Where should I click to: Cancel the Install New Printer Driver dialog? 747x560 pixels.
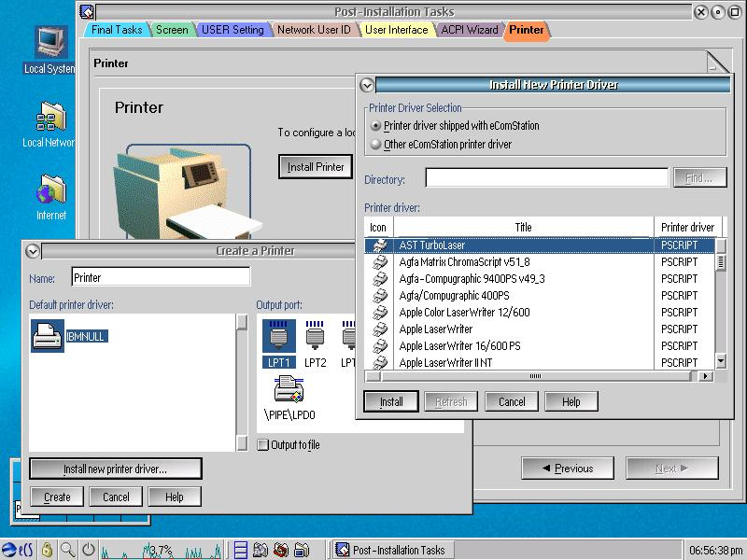tap(512, 402)
